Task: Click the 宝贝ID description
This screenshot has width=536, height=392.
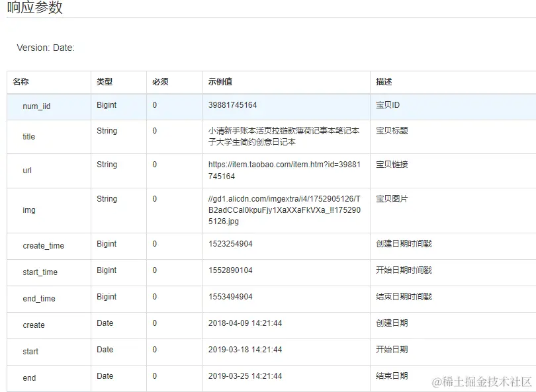Action: point(388,105)
